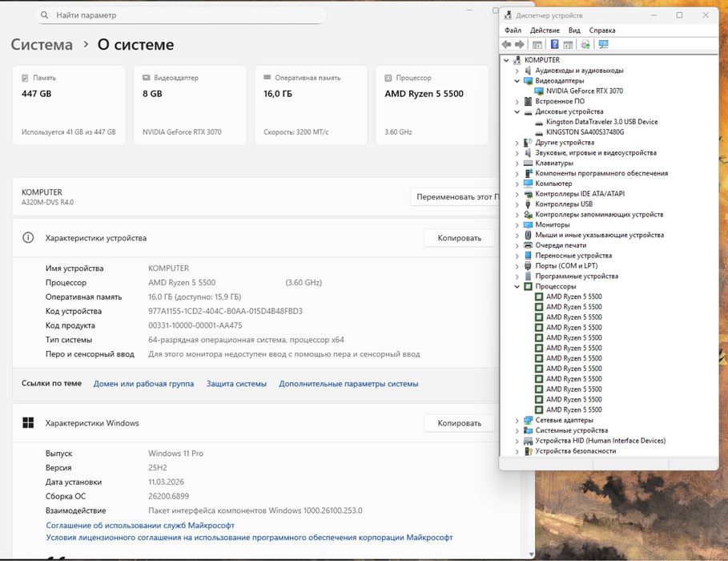728x561 pixels.
Task: Click the scan for hardware changes icon
Action: point(603,45)
